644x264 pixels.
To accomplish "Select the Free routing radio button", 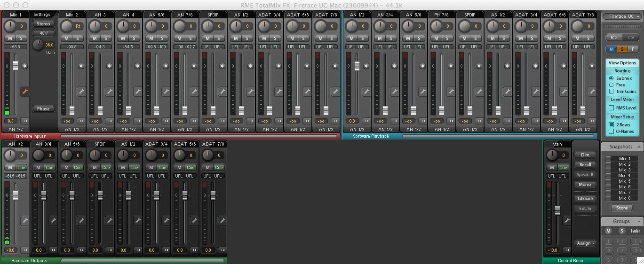I will click(x=611, y=85).
